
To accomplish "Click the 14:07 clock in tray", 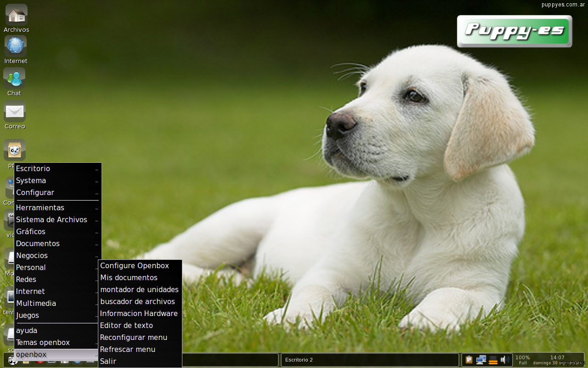I will [557, 357].
